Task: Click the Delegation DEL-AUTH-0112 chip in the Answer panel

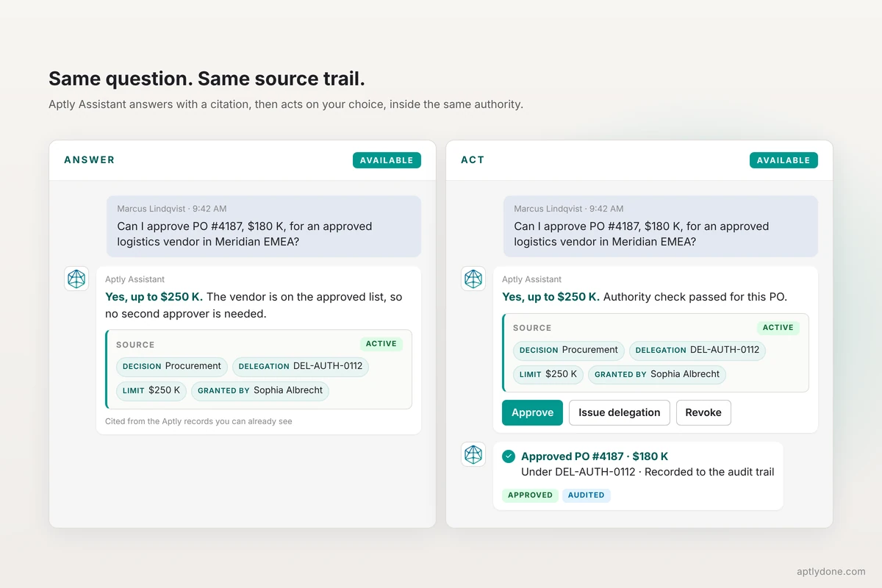Action: [x=301, y=366]
